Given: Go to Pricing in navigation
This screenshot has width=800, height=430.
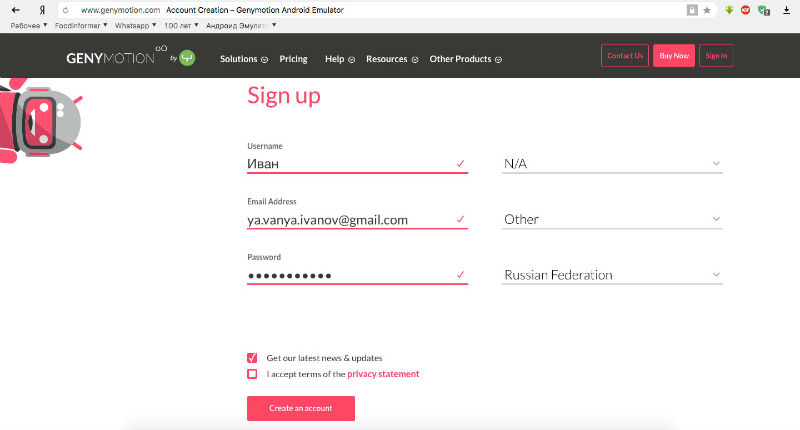Looking at the screenshot, I should point(293,59).
